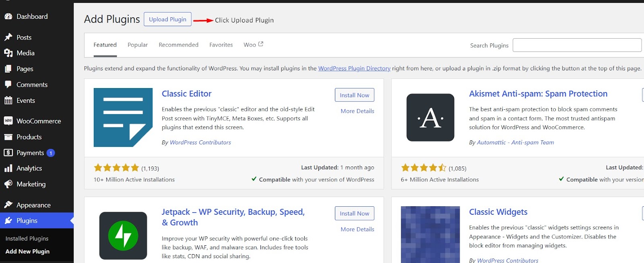Focus the Search Plugins input field
The image size is (644, 263).
577,45
